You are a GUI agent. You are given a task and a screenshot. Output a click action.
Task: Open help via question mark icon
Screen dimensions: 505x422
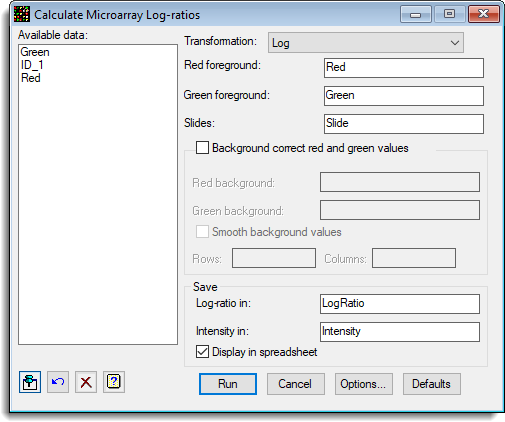click(x=114, y=382)
